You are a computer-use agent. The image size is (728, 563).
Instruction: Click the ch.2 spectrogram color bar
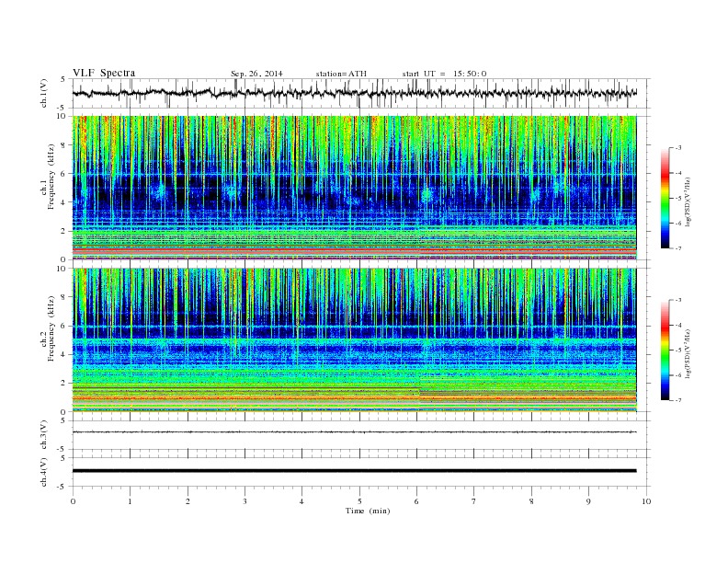coord(665,350)
